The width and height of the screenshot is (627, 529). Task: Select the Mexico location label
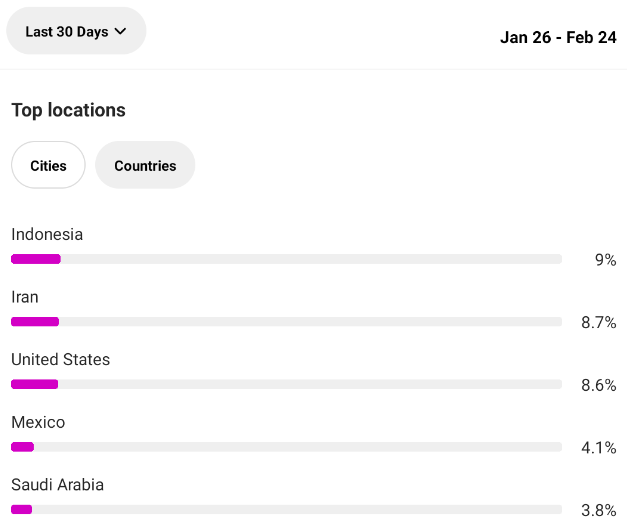click(38, 422)
